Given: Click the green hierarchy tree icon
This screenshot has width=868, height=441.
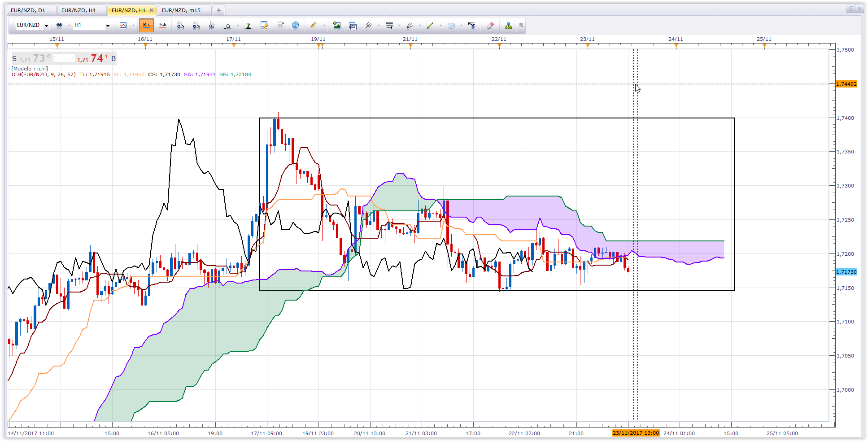Looking at the screenshot, I should tap(508, 25).
